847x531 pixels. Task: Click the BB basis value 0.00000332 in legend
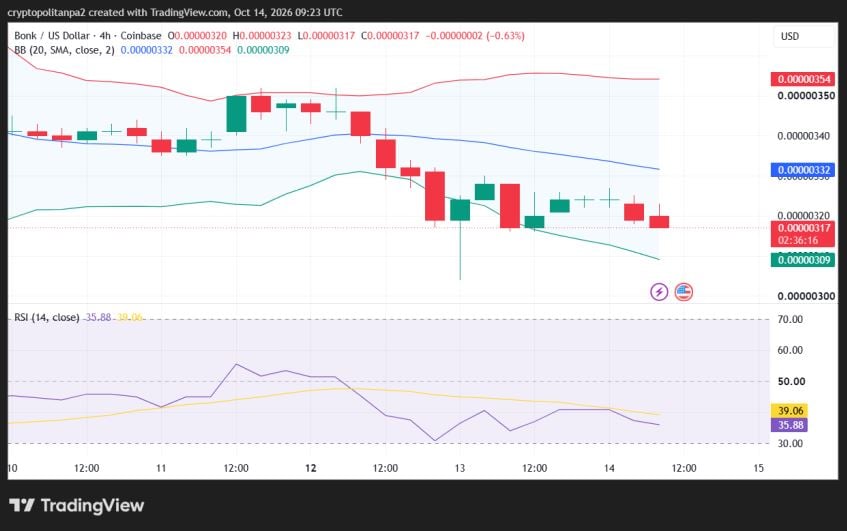coord(146,50)
